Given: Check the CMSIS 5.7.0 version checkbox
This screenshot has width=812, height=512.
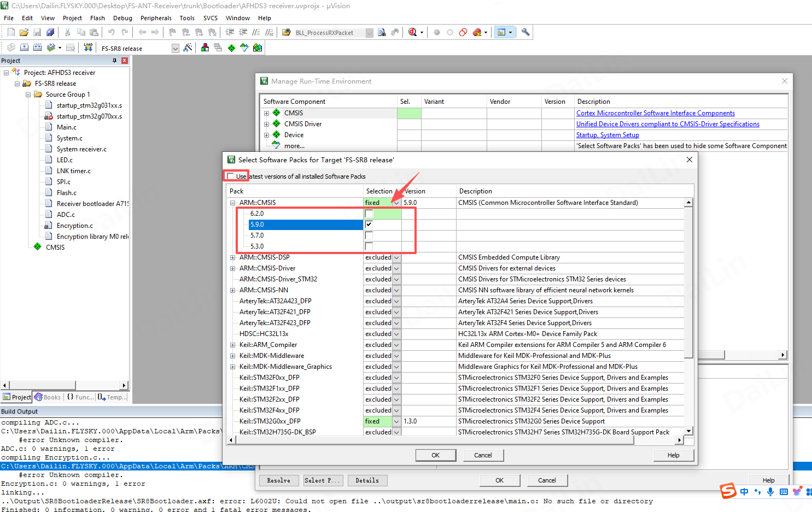Looking at the screenshot, I should (x=369, y=236).
